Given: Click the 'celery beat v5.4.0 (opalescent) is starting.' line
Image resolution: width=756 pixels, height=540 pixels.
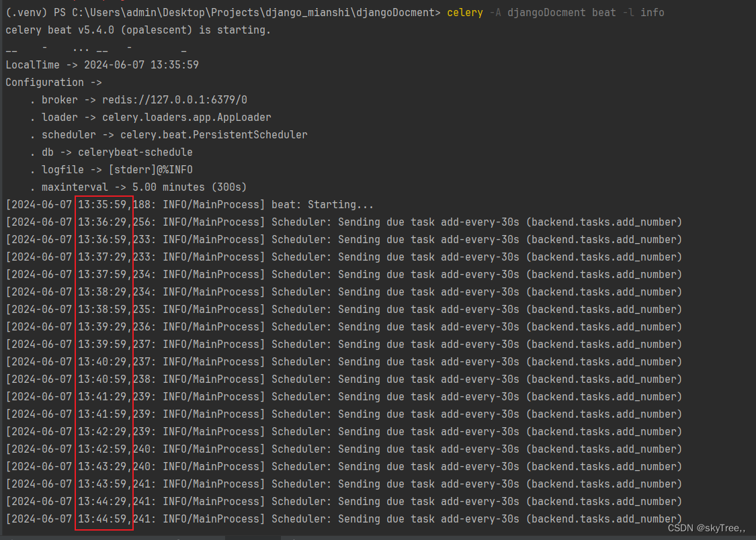Looking at the screenshot, I should coord(138,30).
